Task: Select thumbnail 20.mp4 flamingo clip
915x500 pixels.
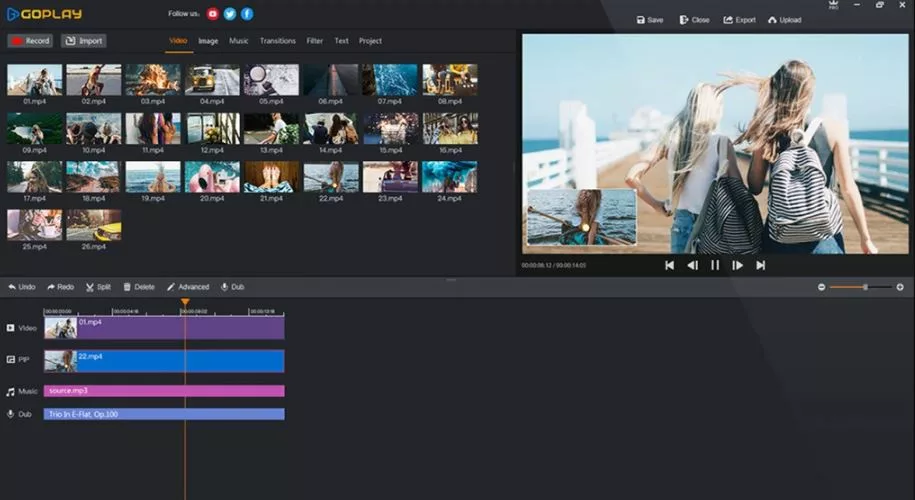Action: click(212, 177)
